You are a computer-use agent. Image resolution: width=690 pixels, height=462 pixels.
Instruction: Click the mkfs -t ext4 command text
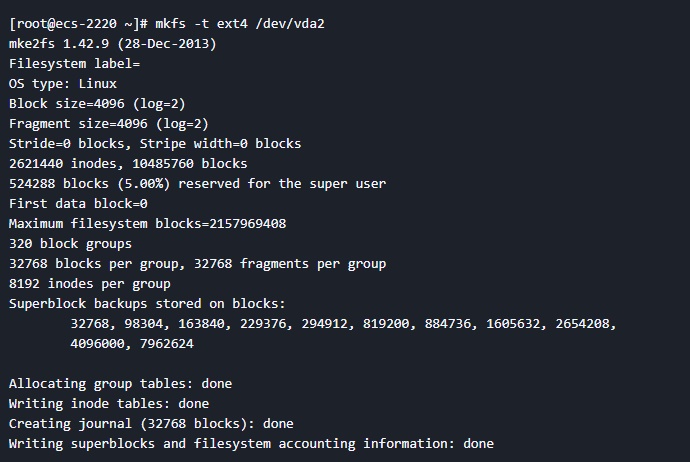point(202,23)
